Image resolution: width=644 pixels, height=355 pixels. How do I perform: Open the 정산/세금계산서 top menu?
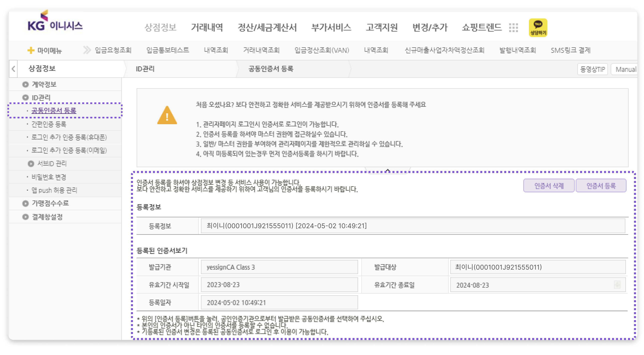click(267, 27)
